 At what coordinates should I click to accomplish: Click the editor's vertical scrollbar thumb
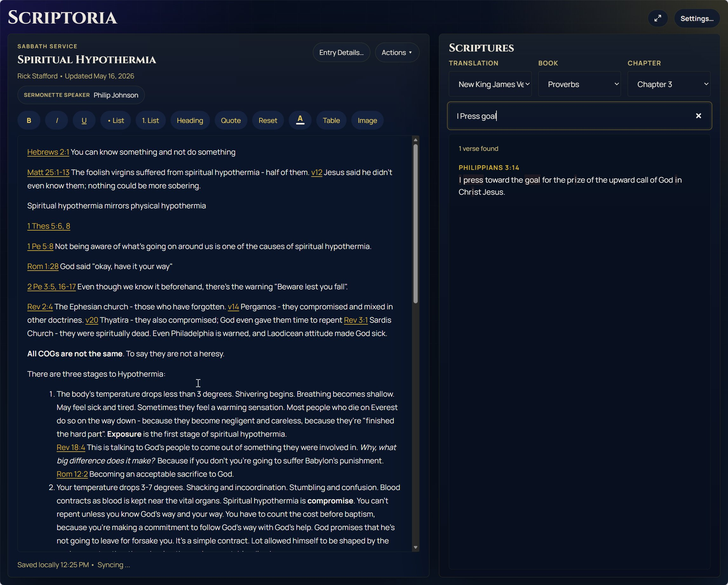(416, 224)
